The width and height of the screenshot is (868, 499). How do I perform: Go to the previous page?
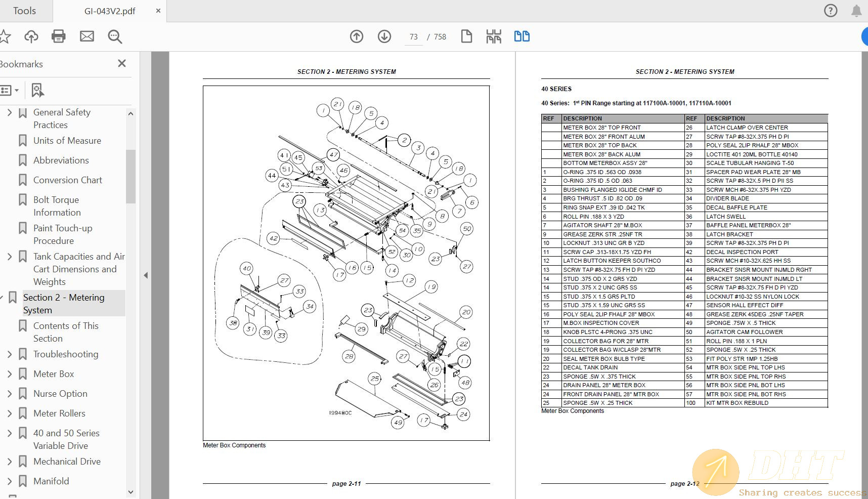click(x=357, y=36)
